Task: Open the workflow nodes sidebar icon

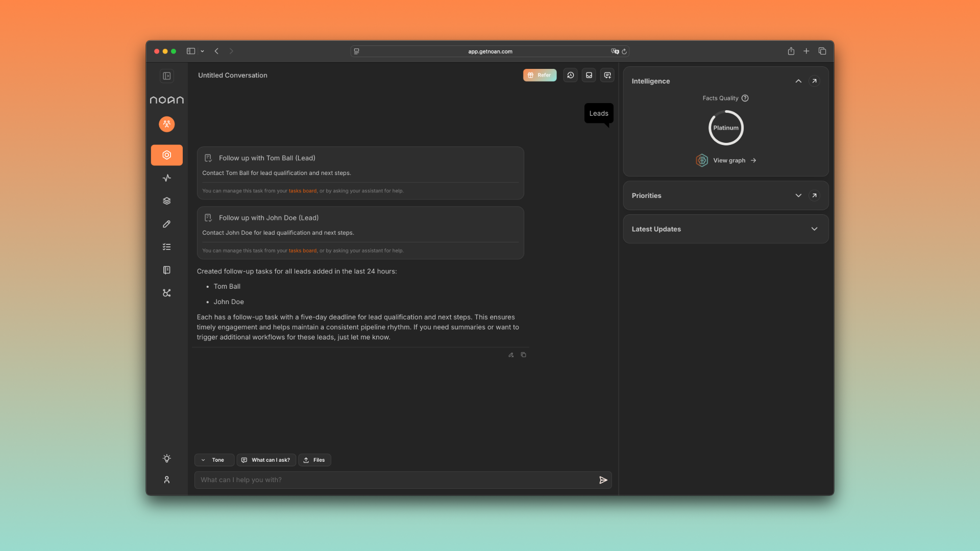Action: (166, 293)
